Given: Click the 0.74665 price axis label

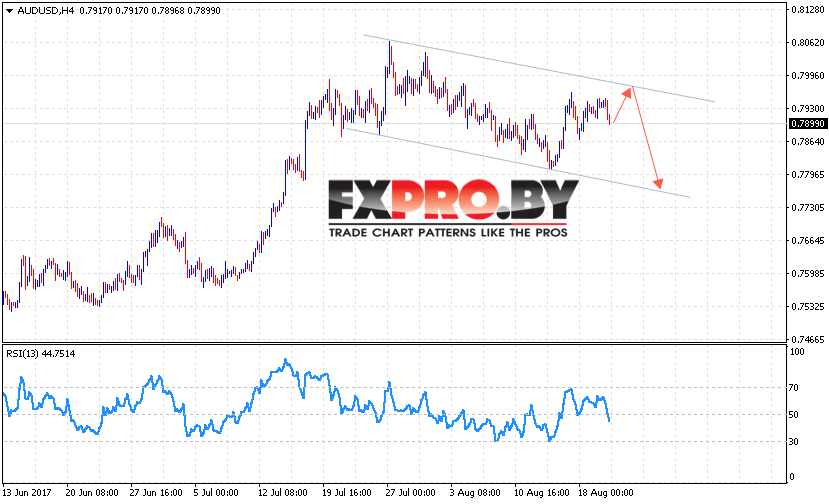Looking at the screenshot, I should (807, 340).
